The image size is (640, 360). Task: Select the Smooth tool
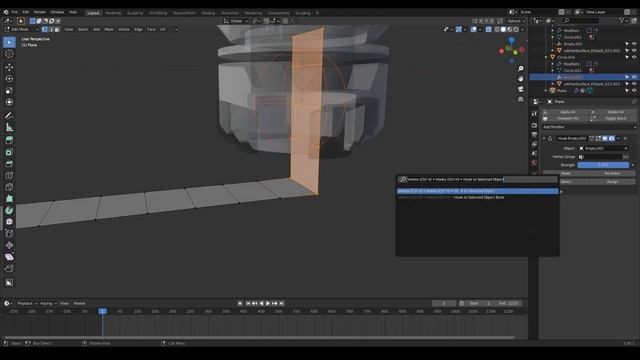(x=9, y=222)
